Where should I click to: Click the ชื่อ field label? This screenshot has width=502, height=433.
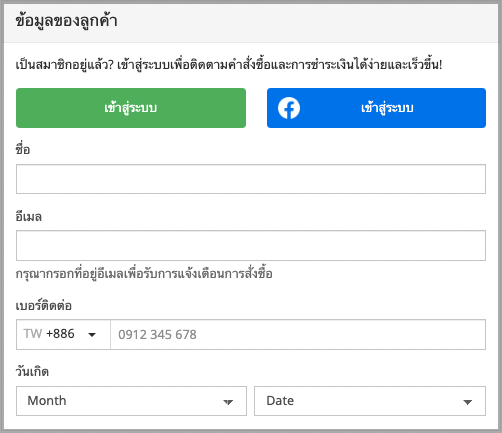(x=23, y=148)
